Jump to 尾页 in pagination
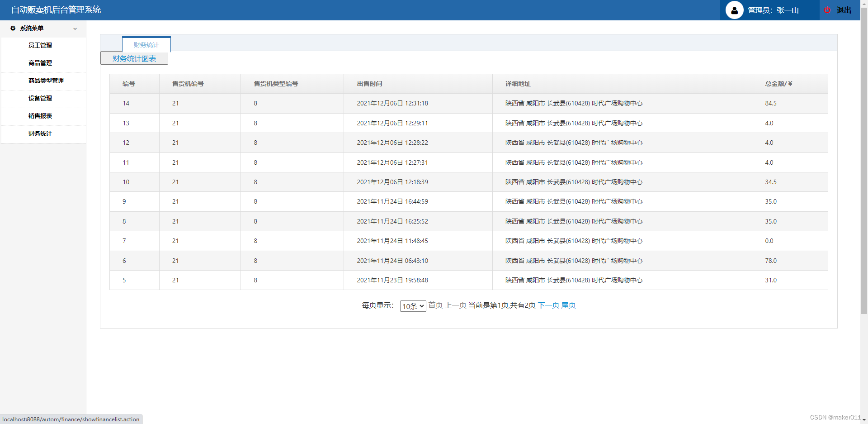868x424 pixels. coord(569,305)
